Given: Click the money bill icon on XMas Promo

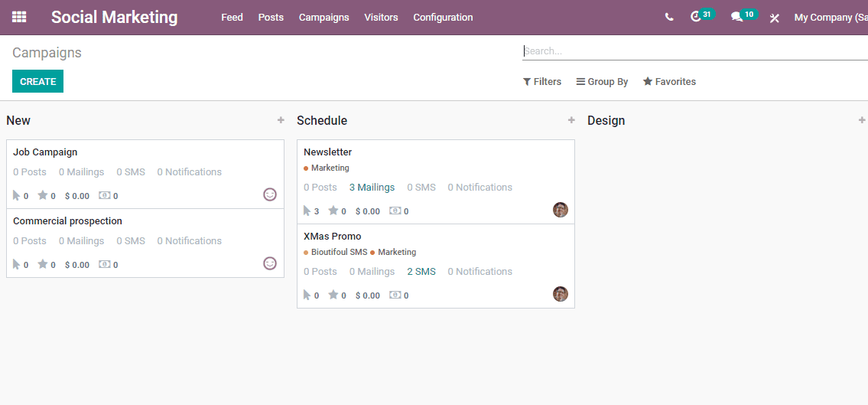Looking at the screenshot, I should pyautogui.click(x=395, y=295).
